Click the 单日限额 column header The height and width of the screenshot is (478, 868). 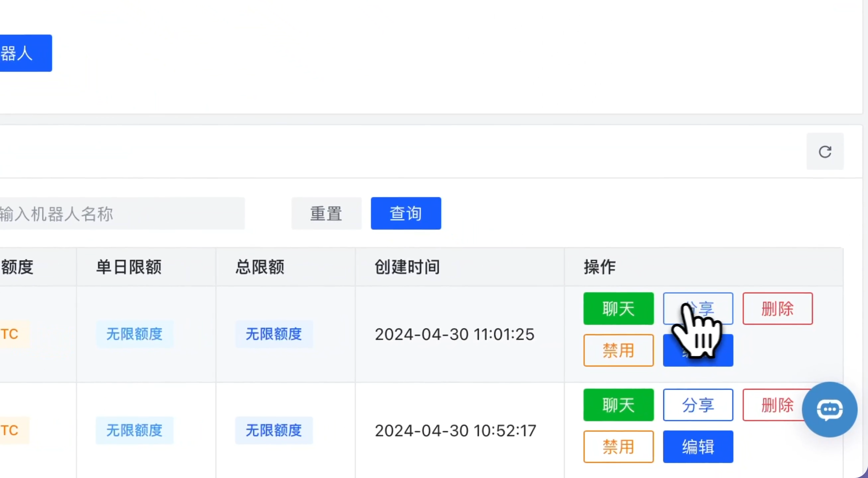click(x=129, y=267)
